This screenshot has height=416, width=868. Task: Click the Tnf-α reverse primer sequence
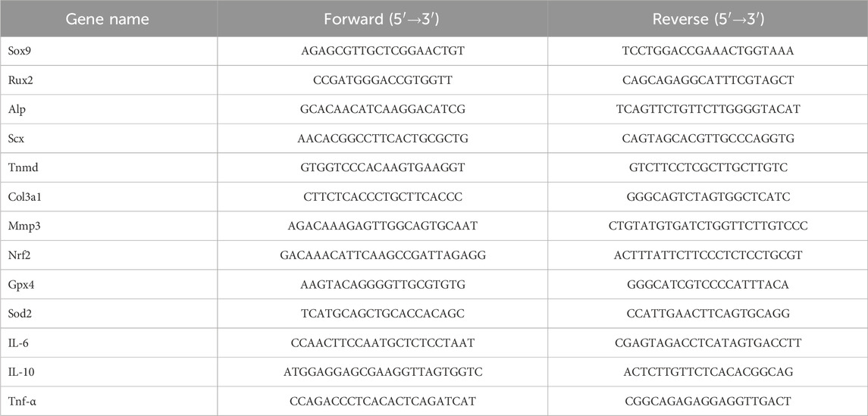(x=708, y=401)
